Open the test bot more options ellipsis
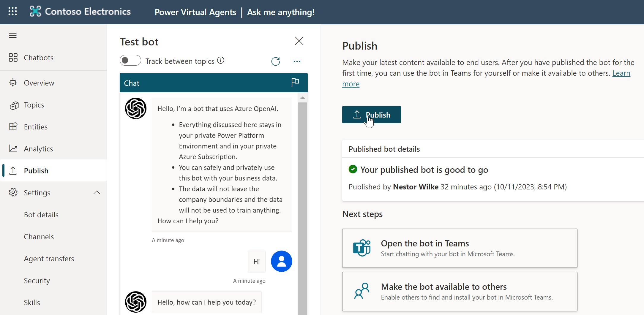Image resolution: width=644 pixels, height=315 pixels. click(297, 61)
